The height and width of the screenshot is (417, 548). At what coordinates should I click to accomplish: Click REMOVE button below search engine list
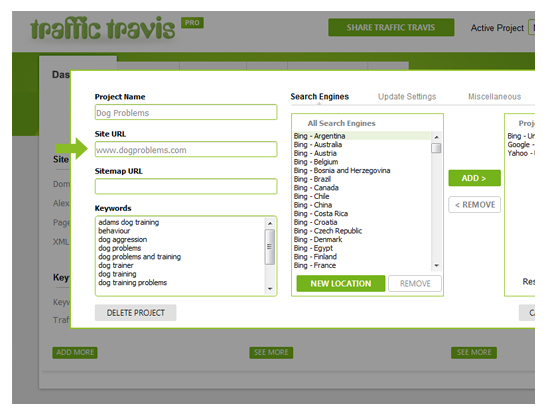coord(415,283)
